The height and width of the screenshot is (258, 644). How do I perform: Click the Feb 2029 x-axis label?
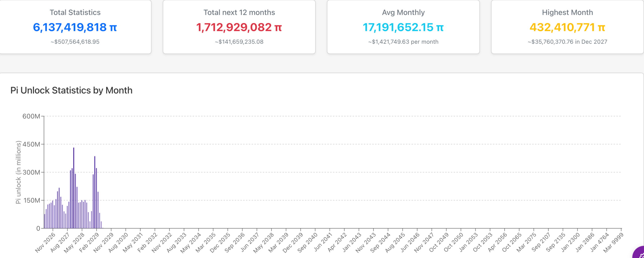[89, 242]
